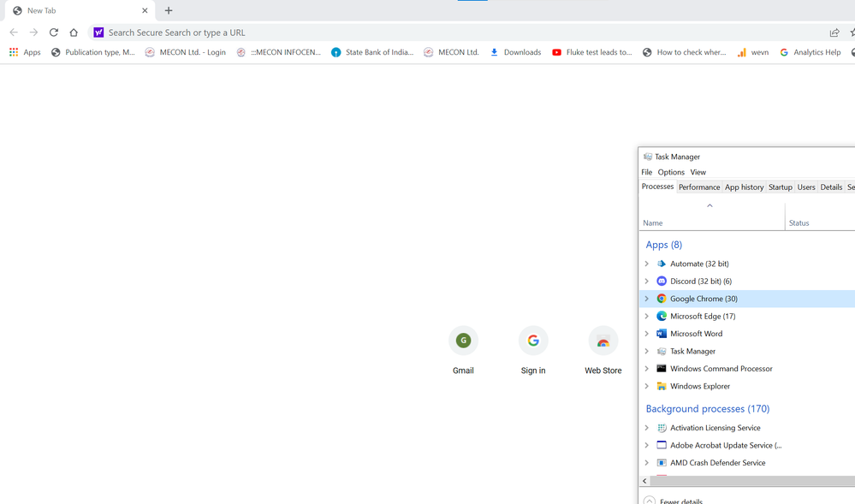This screenshot has width=855, height=504.
Task: Expand the Windows Explorer process
Action: click(x=647, y=386)
